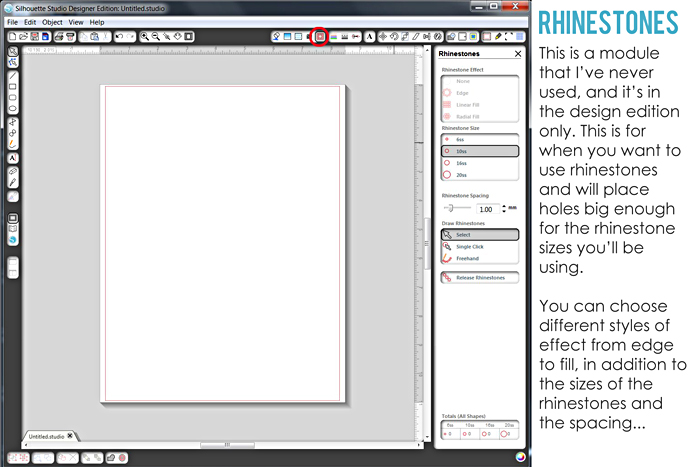This screenshot has height=467, width=700.
Task: Click the Release Rhinestones button
Action: pyautogui.click(x=479, y=278)
